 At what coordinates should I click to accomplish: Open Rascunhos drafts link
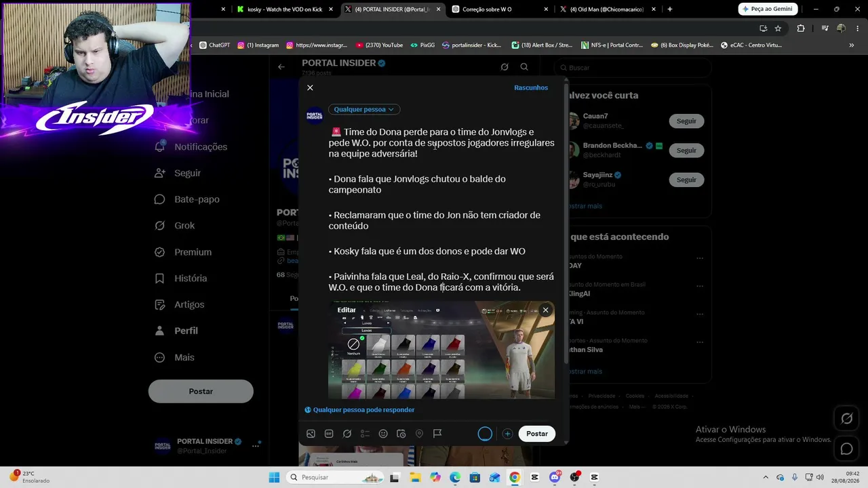531,87
